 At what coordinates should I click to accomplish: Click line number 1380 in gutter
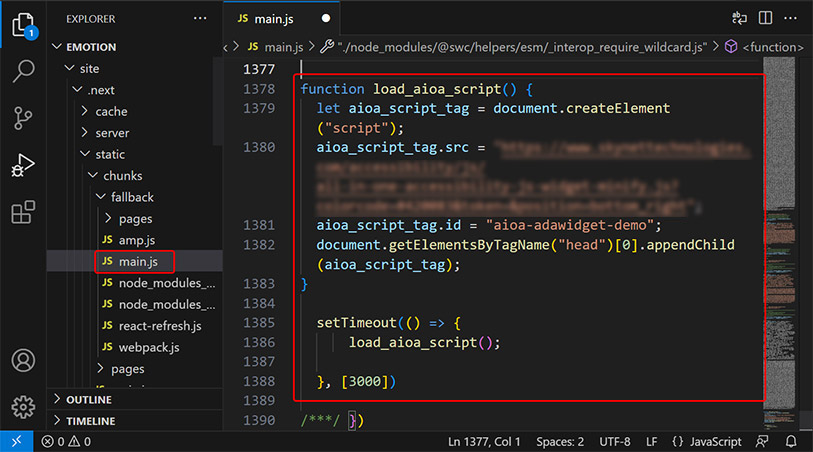259,147
